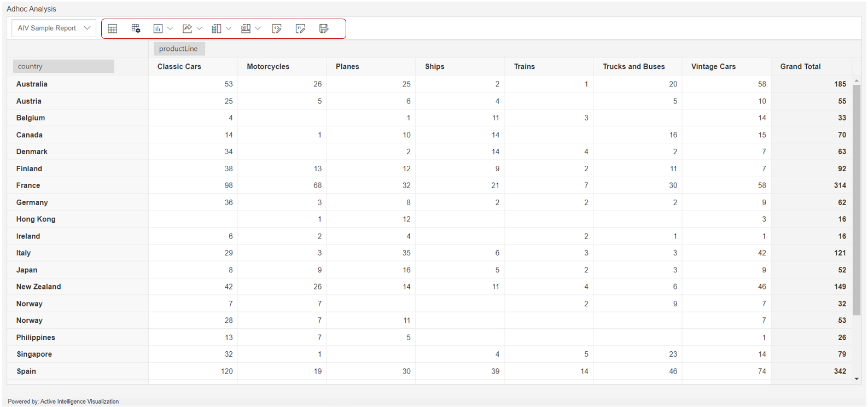Click the productLine field chip

[179, 49]
